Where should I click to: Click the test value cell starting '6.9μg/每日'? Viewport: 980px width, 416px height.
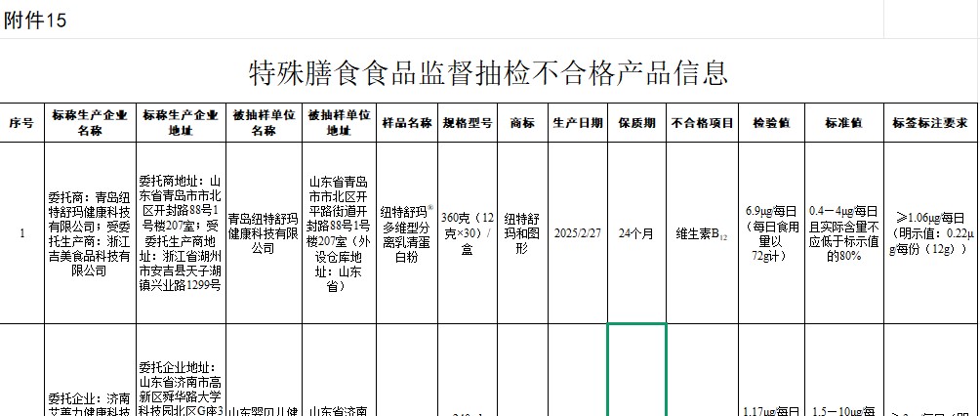772,233
